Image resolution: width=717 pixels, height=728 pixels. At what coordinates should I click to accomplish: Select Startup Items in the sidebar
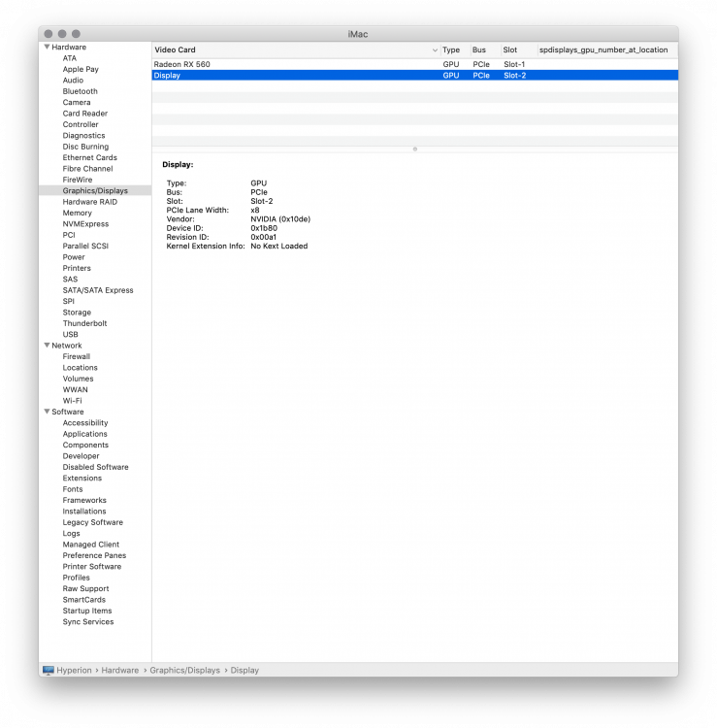point(87,611)
